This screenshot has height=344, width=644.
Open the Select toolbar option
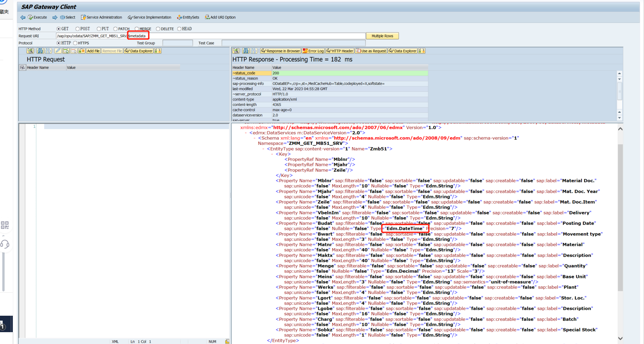coord(68,17)
